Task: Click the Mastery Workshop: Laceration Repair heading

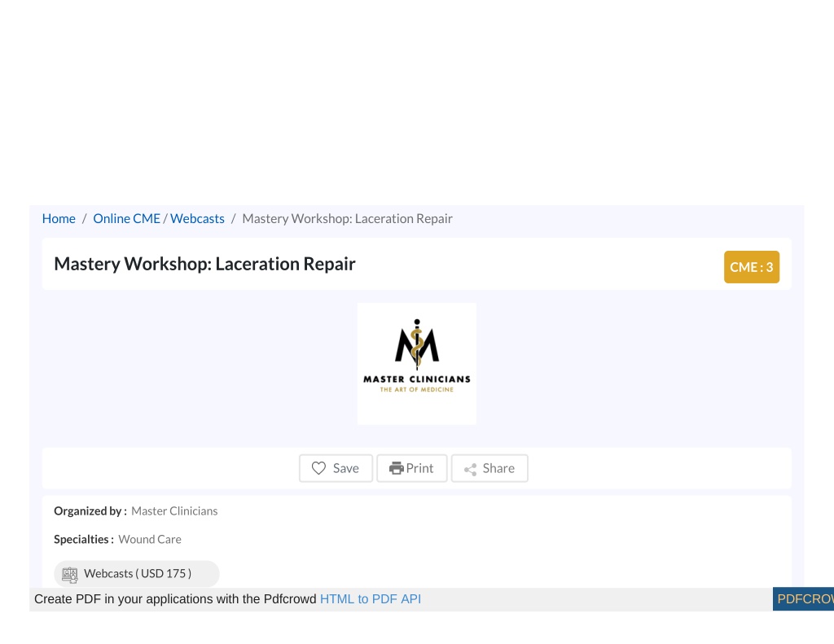Action: point(204,264)
